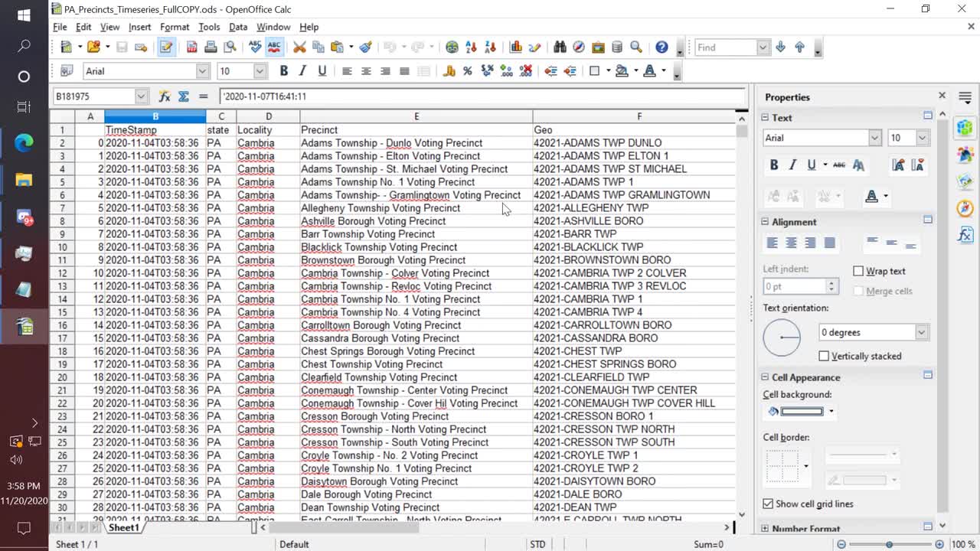Click the Font Color icon in toolbar
Image resolution: width=980 pixels, height=551 pixels.
tap(650, 71)
